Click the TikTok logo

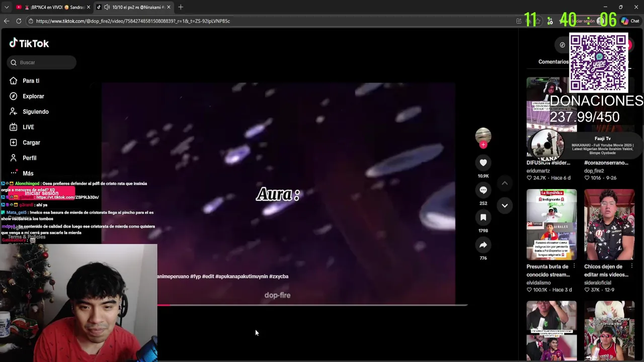(x=29, y=43)
